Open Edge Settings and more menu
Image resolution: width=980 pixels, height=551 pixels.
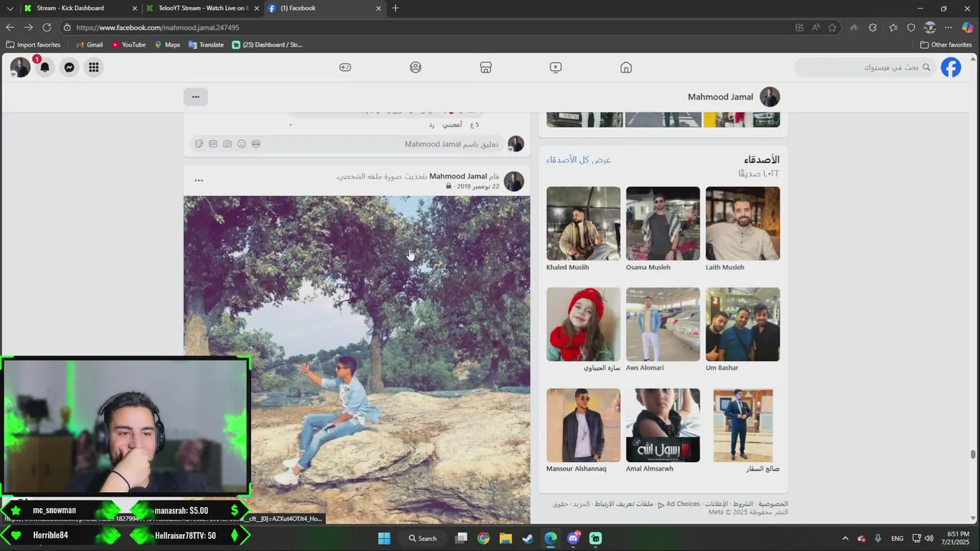pyautogui.click(x=949, y=28)
